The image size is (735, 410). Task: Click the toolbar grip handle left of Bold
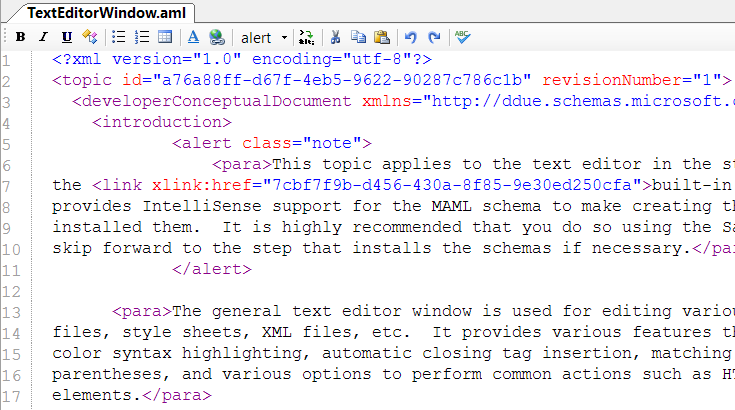click(5, 37)
